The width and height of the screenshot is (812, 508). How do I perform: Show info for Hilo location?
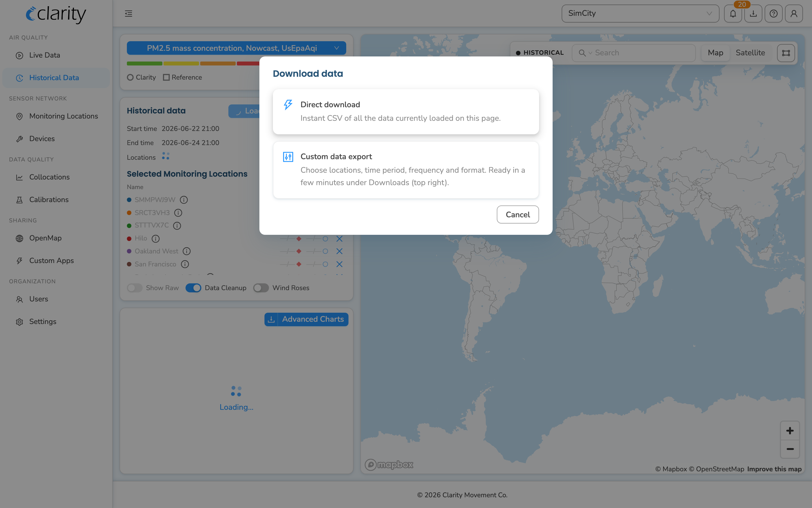[x=155, y=238]
